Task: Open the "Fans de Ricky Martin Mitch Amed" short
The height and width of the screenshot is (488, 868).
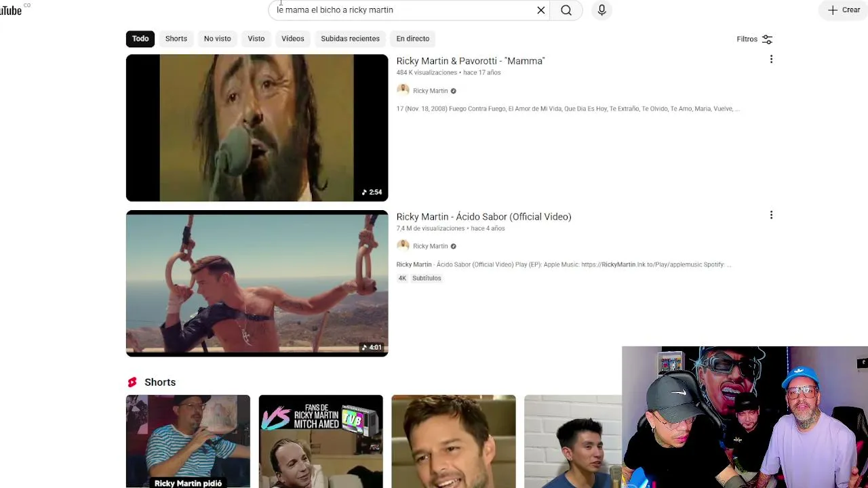Action: [x=321, y=441]
